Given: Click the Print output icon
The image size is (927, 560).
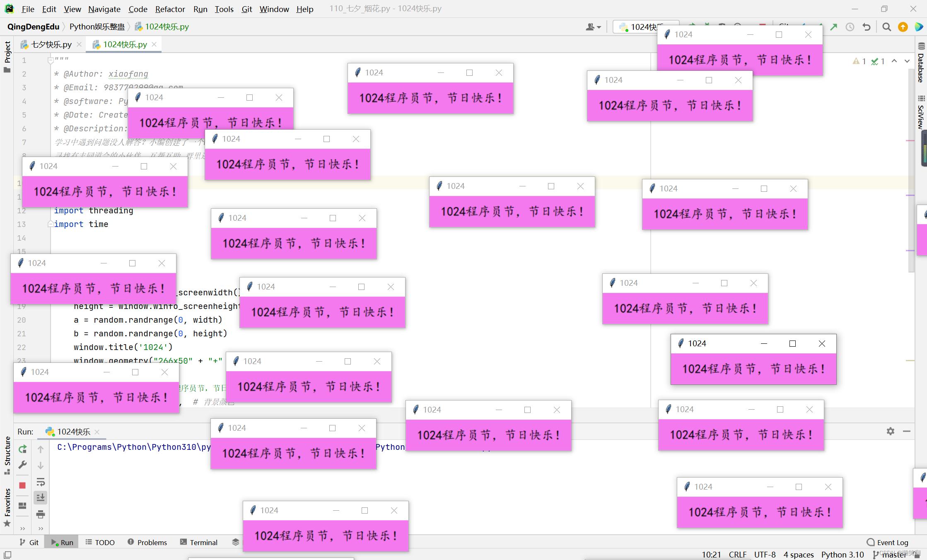Looking at the screenshot, I should 41,514.
